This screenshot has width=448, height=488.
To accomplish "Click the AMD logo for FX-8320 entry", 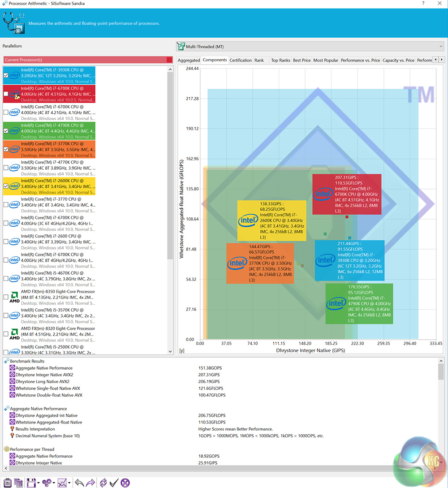I will tap(14, 334).
